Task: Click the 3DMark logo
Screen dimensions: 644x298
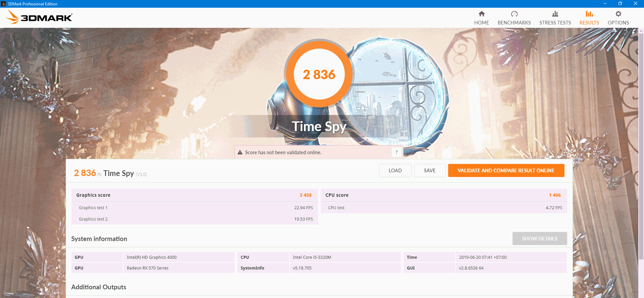Action: (x=39, y=17)
